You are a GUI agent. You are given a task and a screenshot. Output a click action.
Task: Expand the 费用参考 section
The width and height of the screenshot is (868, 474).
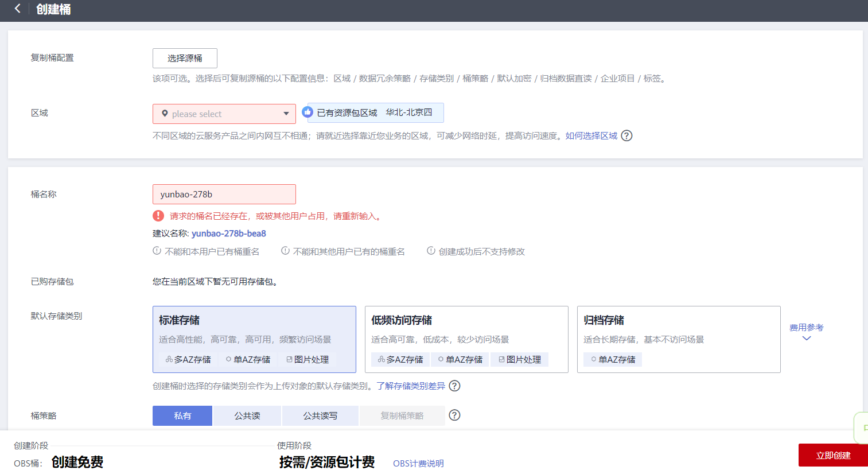[806, 333]
